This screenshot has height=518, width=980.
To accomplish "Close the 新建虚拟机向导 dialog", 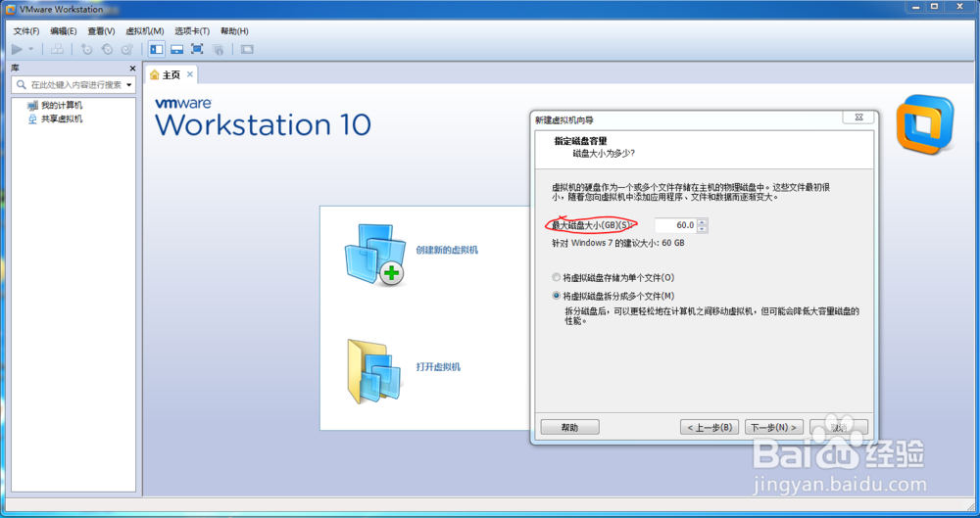I will [x=858, y=117].
